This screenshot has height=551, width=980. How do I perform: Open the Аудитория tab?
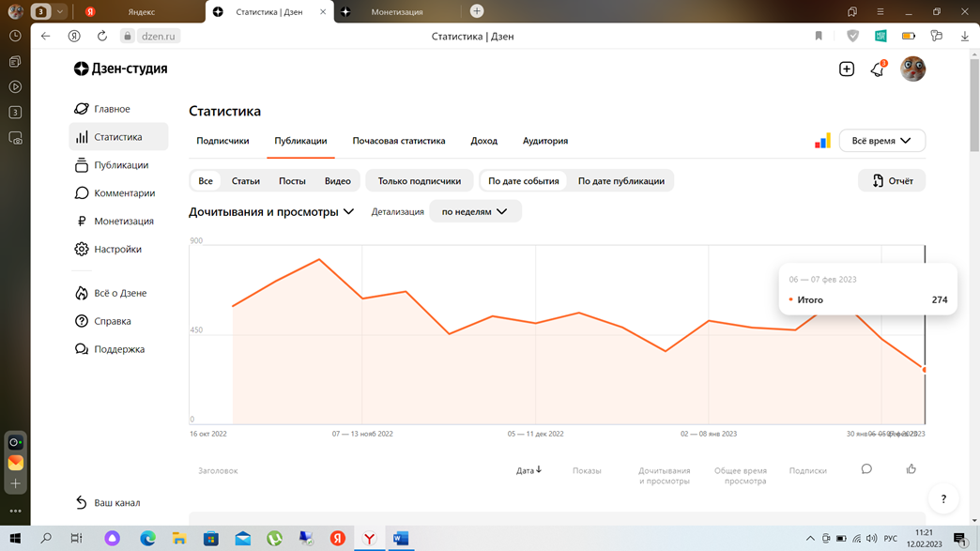[545, 141]
